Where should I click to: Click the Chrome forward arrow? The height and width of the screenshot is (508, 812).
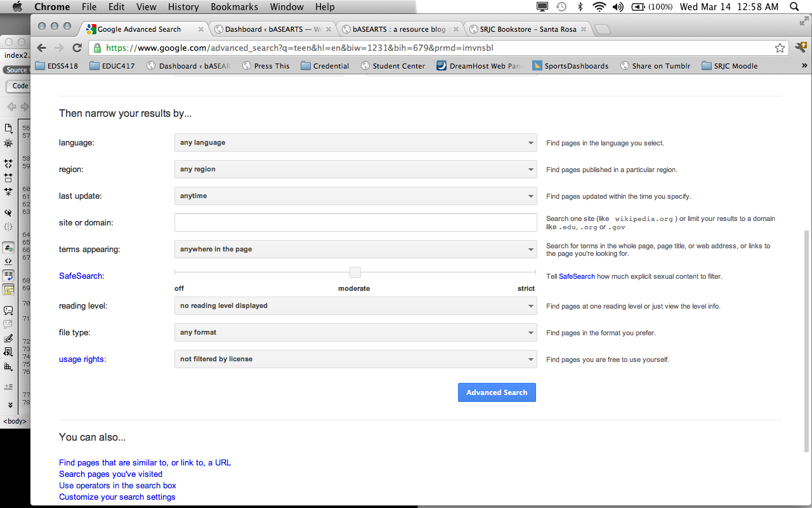[60, 48]
